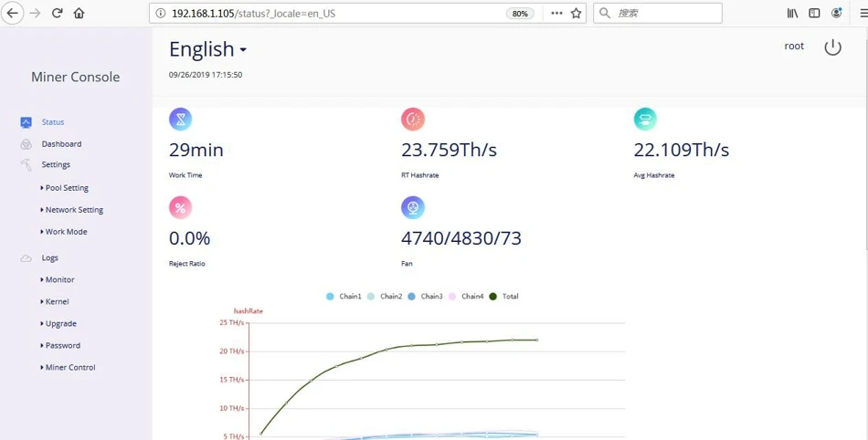This screenshot has height=440, width=868.
Task: Expand Miner Control submenu item
Action: tap(68, 367)
